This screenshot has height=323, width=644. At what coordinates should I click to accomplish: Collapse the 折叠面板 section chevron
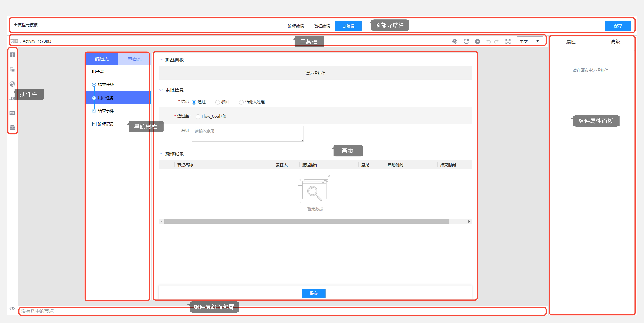coord(161,60)
